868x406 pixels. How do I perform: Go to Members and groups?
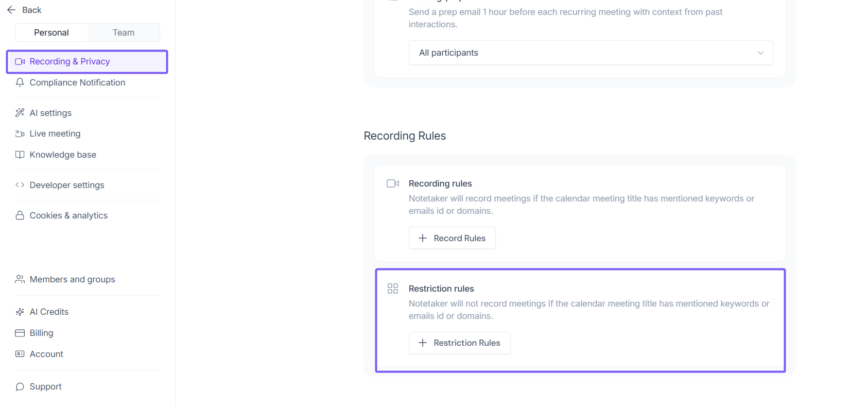(x=72, y=279)
